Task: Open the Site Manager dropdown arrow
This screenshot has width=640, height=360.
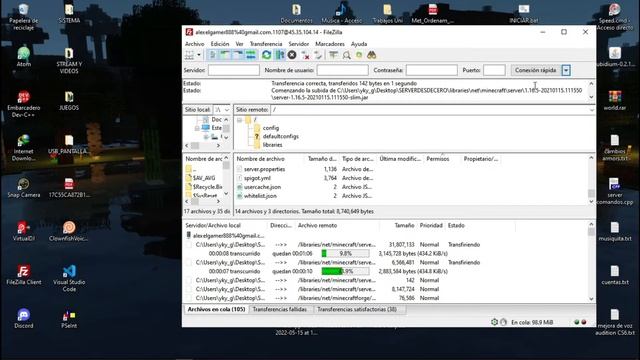Action: pyautogui.click(x=199, y=55)
